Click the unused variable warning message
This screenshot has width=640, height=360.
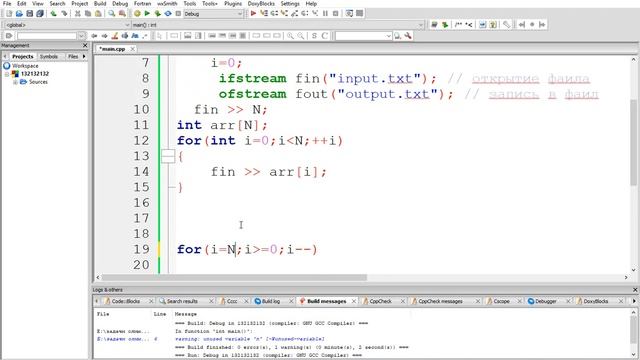click(x=250, y=339)
